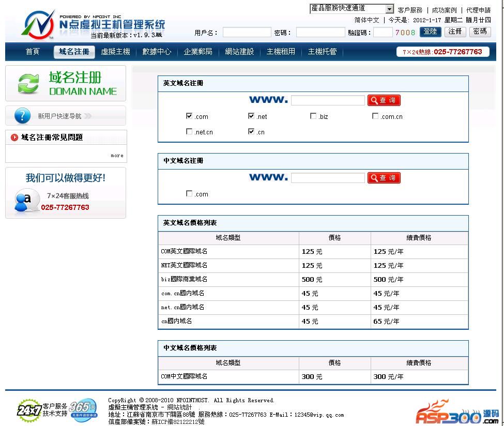Image resolution: width=504 pixels, height=426 pixels.
Task: Click the 注冊 register button
Action: point(455,32)
